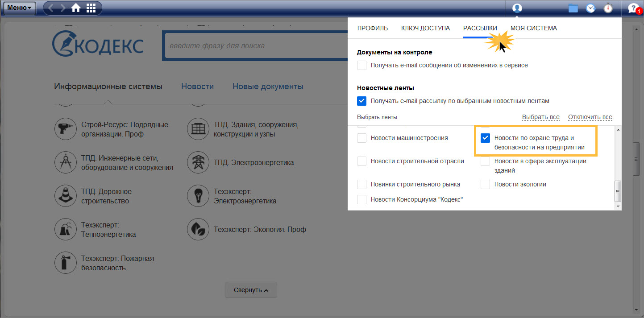Open the blue folder icon
This screenshot has height=318, width=644.
[x=573, y=8]
